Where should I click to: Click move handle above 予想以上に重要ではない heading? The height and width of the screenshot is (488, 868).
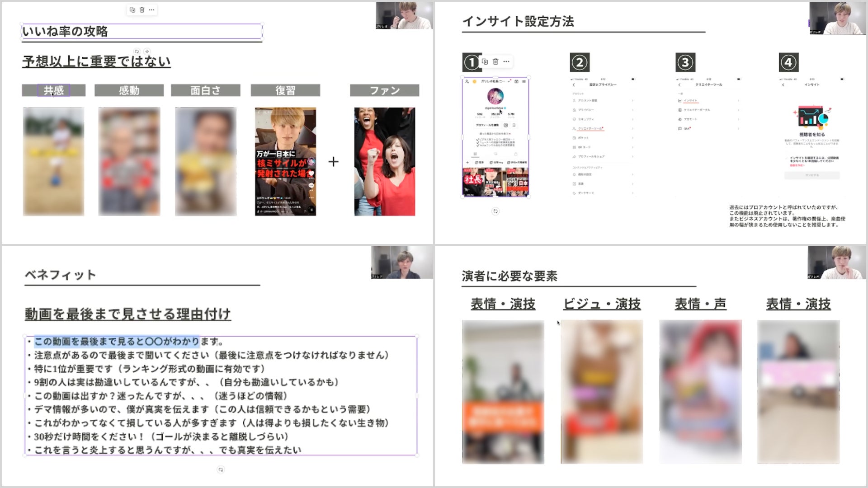coord(147,52)
